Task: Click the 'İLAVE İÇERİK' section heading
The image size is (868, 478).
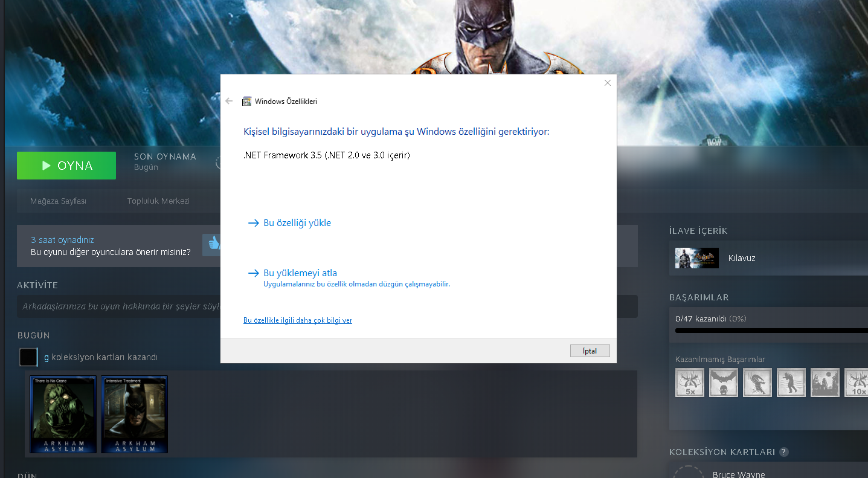Action: pyautogui.click(x=698, y=231)
